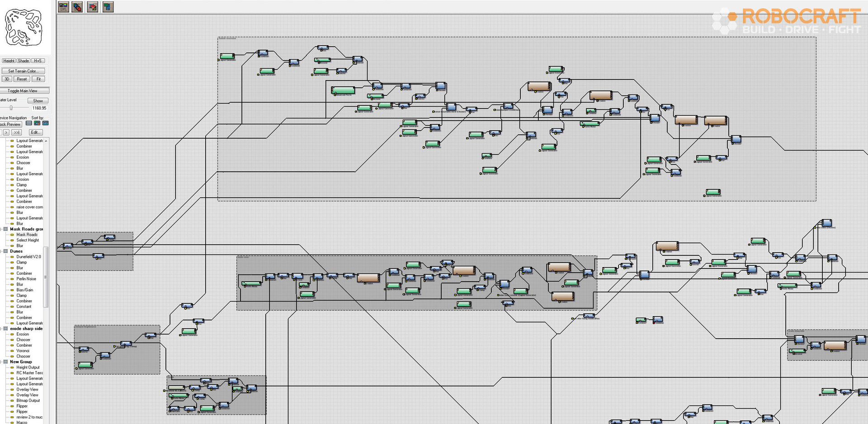This screenshot has height=424, width=868.
Task: Click the water level slider thumb
Action: click(11, 108)
